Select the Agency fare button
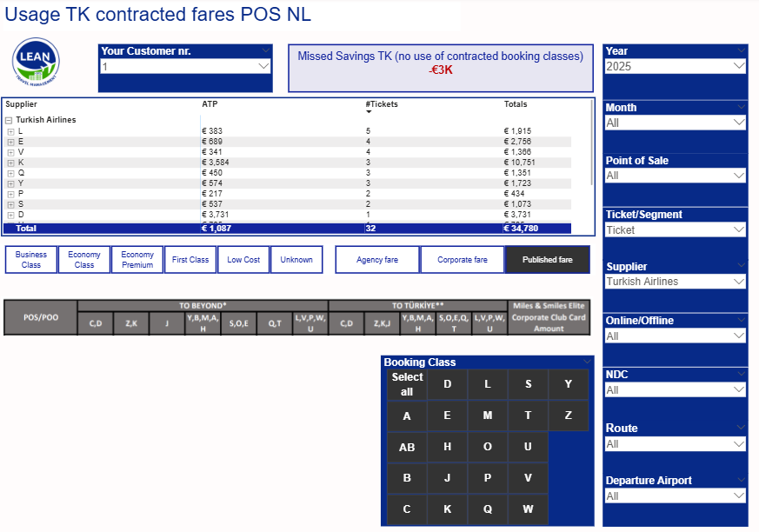This screenshot has width=759, height=532. [377, 259]
